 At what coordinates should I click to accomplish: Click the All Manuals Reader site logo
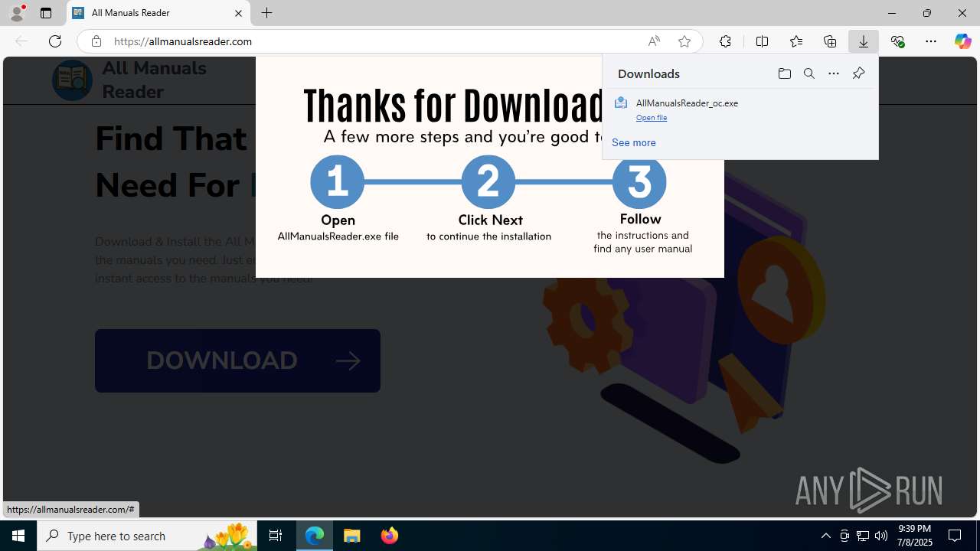pyautogui.click(x=72, y=80)
